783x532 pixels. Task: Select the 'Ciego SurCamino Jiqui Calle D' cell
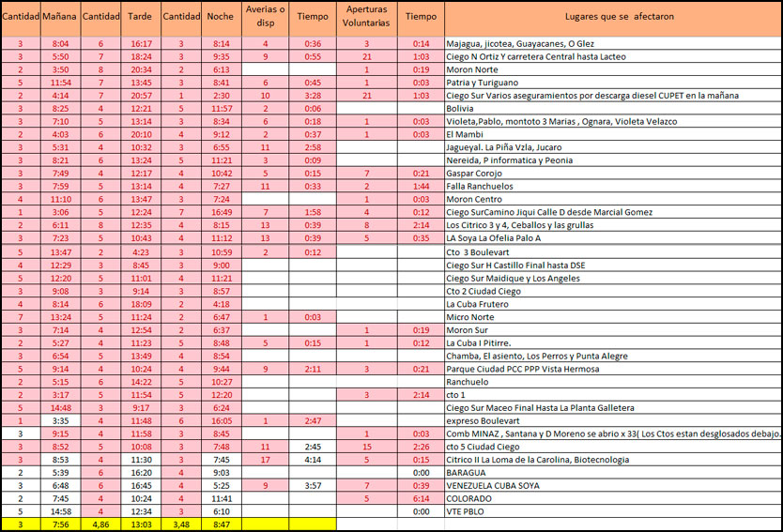(x=613, y=212)
